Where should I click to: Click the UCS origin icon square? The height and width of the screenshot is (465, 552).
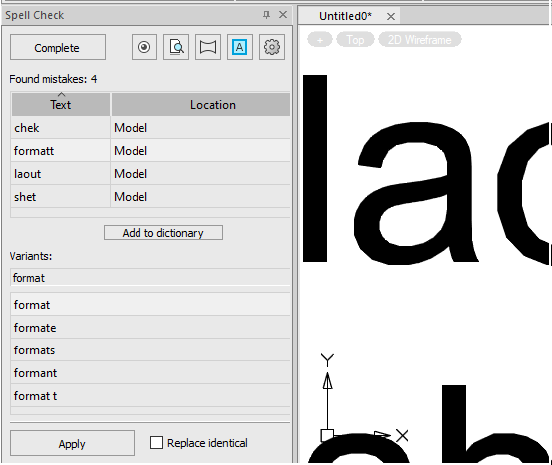[x=327, y=435]
